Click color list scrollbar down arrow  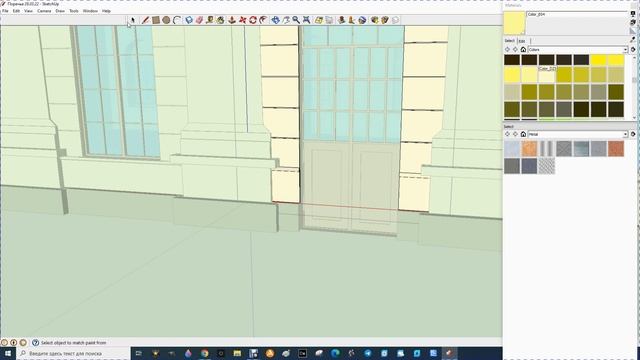pos(634,118)
